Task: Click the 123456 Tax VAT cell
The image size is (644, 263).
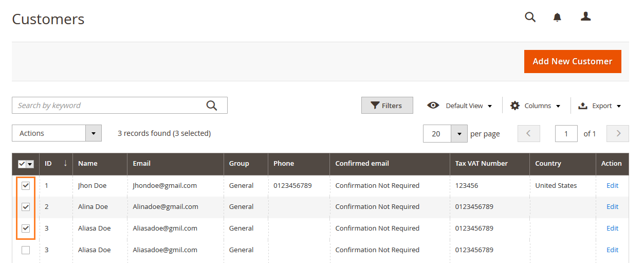Action: [467, 185]
